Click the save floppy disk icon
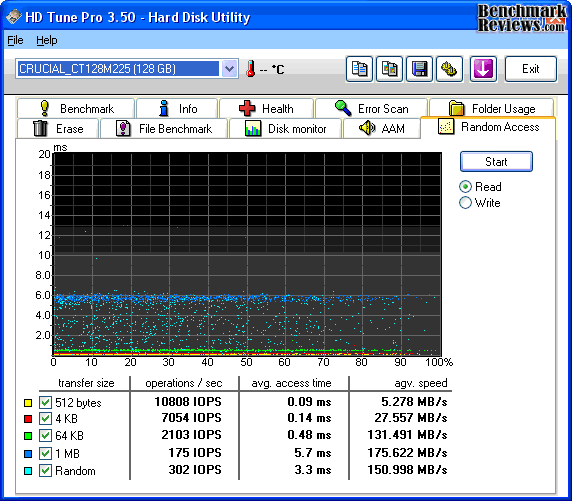The width and height of the screenshot is (572, 501). [x=420, y=69]
